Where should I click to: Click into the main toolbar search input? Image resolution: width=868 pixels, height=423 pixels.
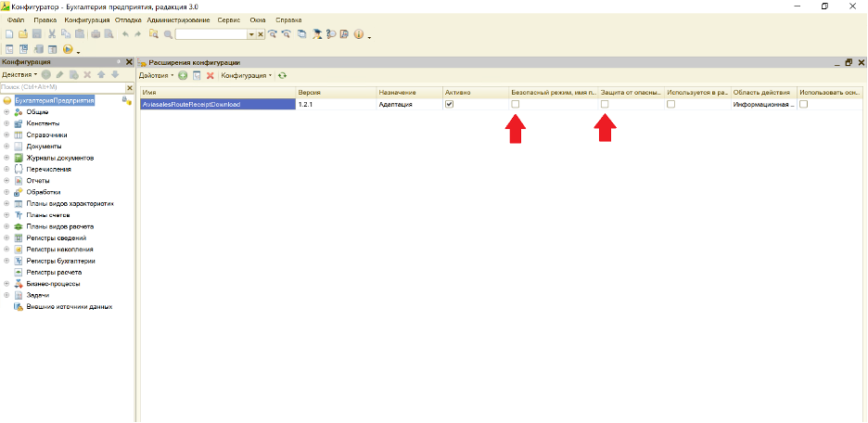211,34
